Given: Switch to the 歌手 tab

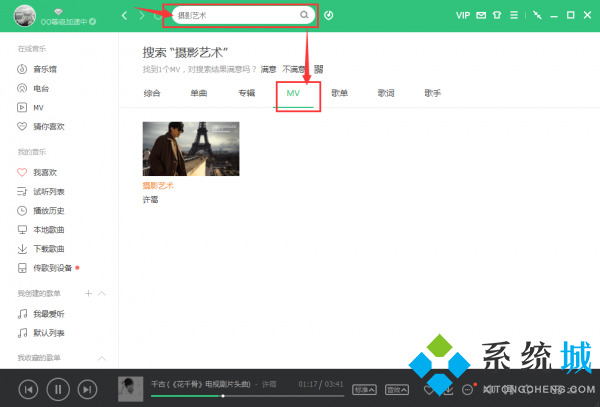Looking at the screenshot, I should [x=432, y=93].
